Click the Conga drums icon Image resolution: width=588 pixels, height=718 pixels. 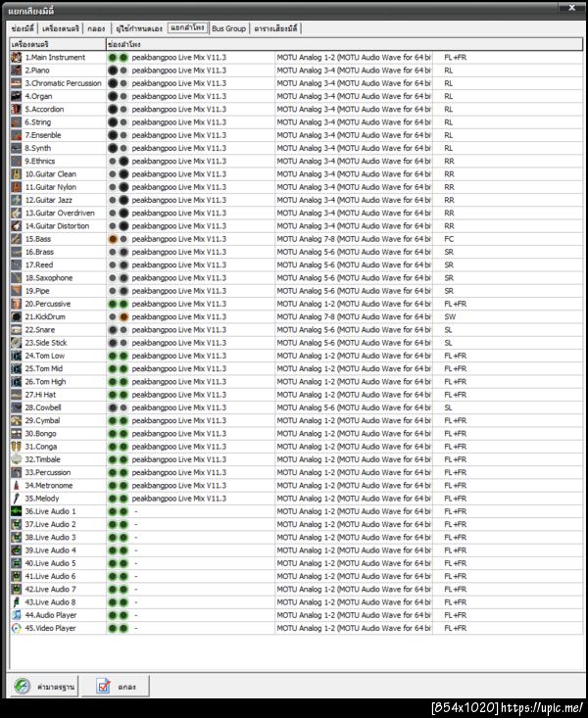(x=16, y=447)
